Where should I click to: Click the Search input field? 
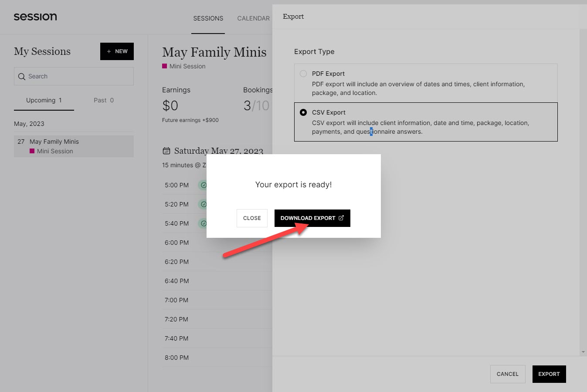coord(74,76)
